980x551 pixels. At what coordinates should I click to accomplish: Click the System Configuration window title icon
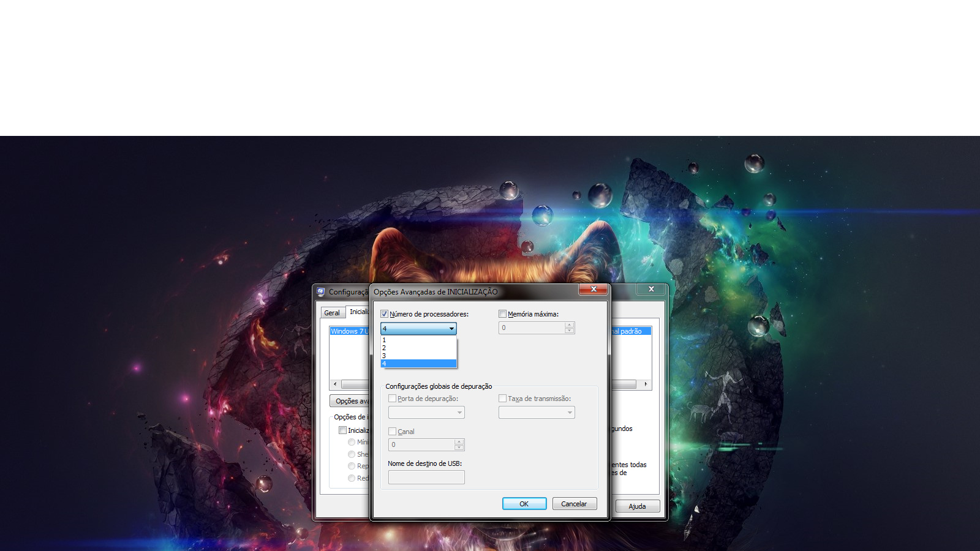pos(320,291)
